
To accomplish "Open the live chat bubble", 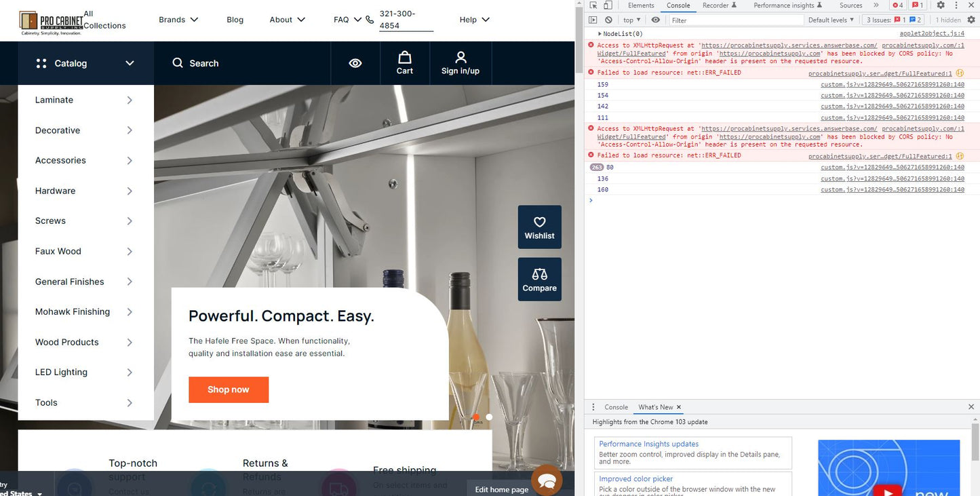I will 547,480.
